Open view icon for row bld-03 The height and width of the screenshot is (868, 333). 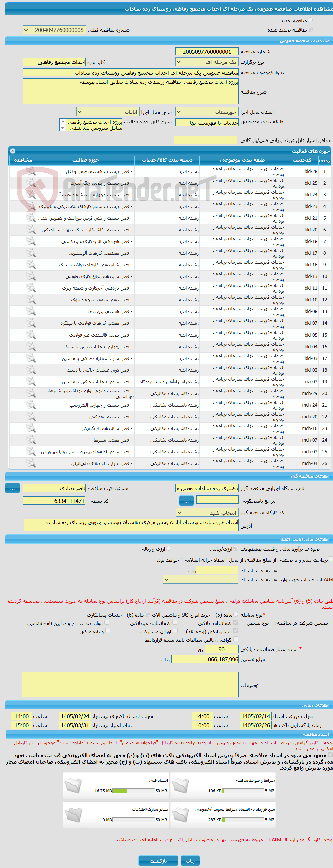pos(31,358)
